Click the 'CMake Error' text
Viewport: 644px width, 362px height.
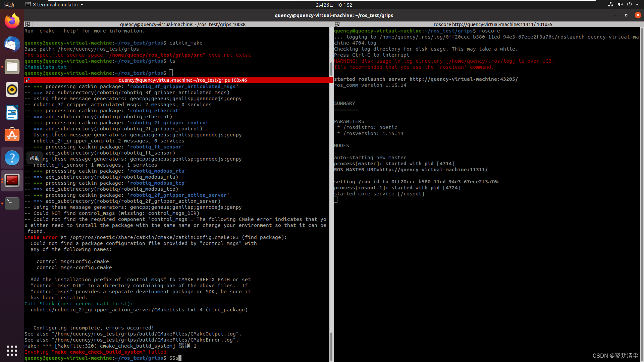41,237
